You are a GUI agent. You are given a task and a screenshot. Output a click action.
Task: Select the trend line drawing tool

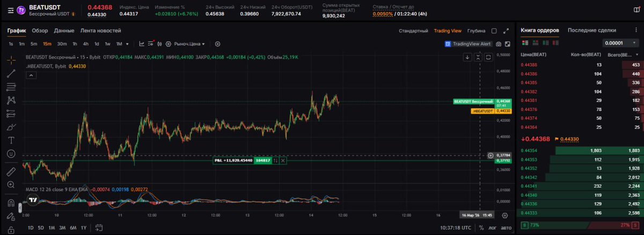[x=11, y=74]
